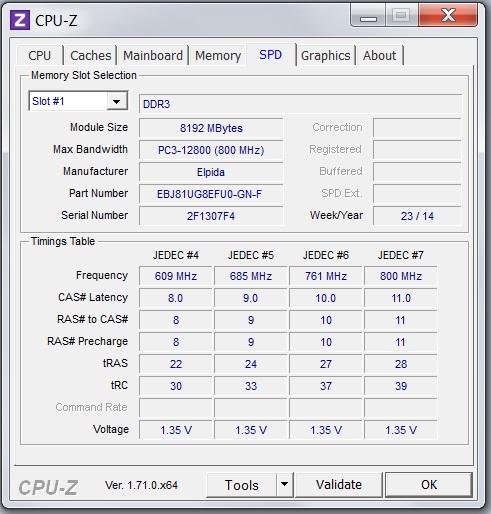The width and height of the screenshot is (491, 514).
Task: Select Max Bandwidth value PC3-12800 (800 MHz)
Action: (211, 150)
